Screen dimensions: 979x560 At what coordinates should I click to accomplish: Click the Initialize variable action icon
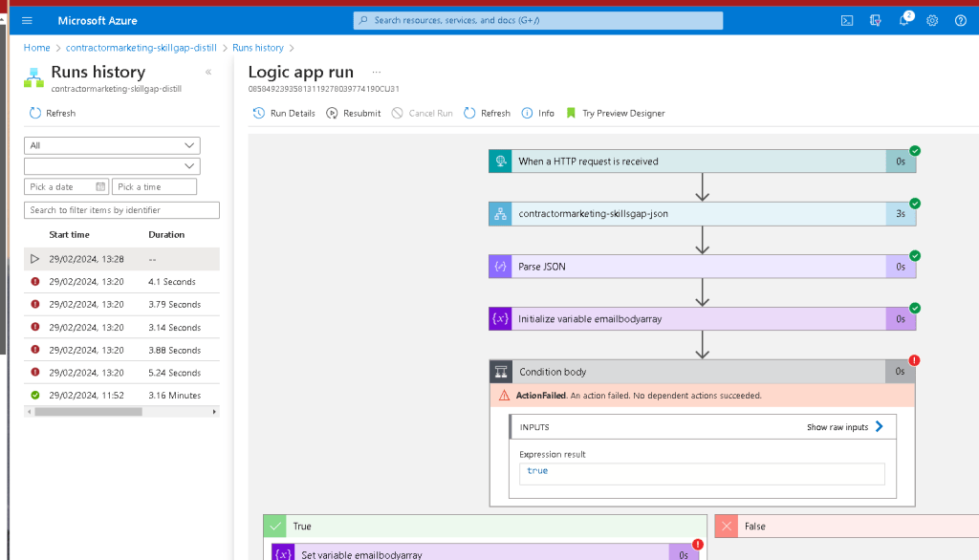(x=500, y=319)
